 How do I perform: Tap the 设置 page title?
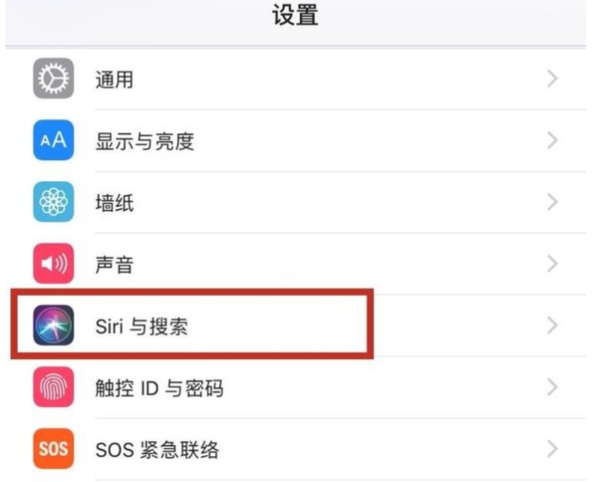(x=297, y=18)
